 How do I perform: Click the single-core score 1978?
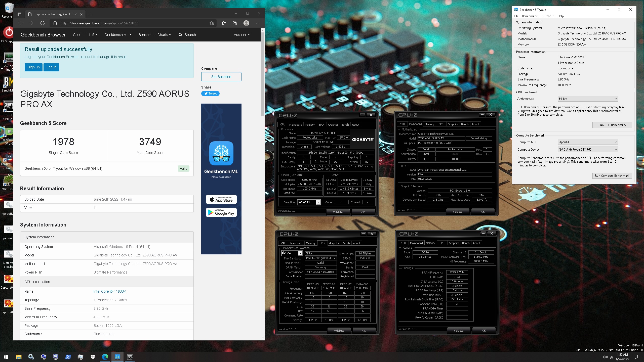point(63,142)
